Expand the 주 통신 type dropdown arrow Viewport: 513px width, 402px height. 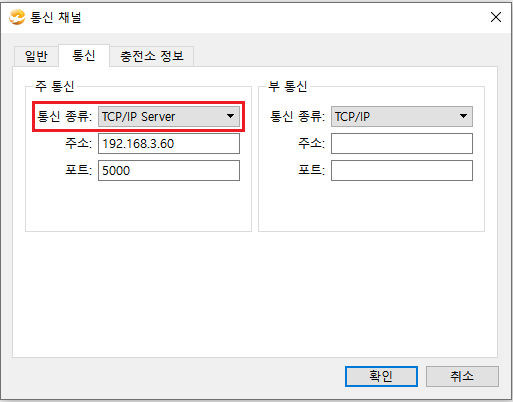pos(230,116)
